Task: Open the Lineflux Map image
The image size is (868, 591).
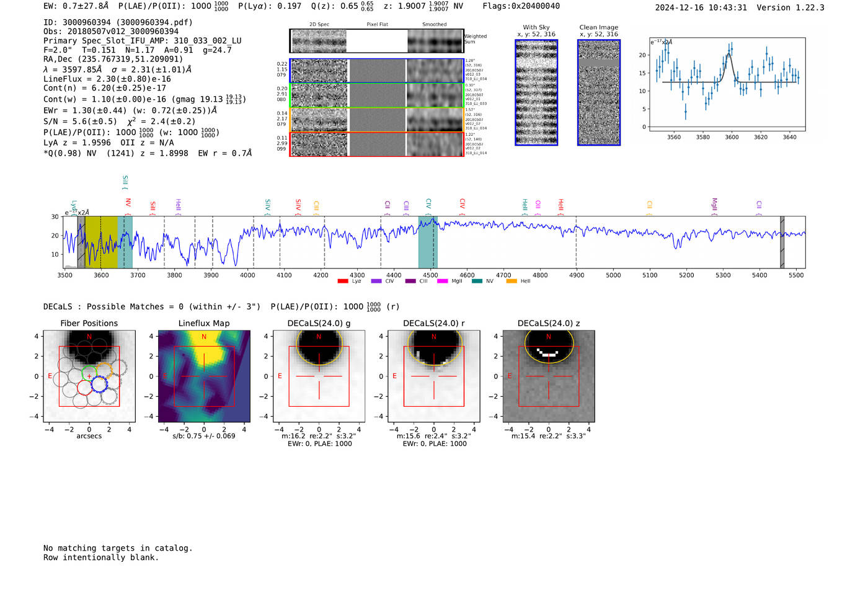Action: 204,376
